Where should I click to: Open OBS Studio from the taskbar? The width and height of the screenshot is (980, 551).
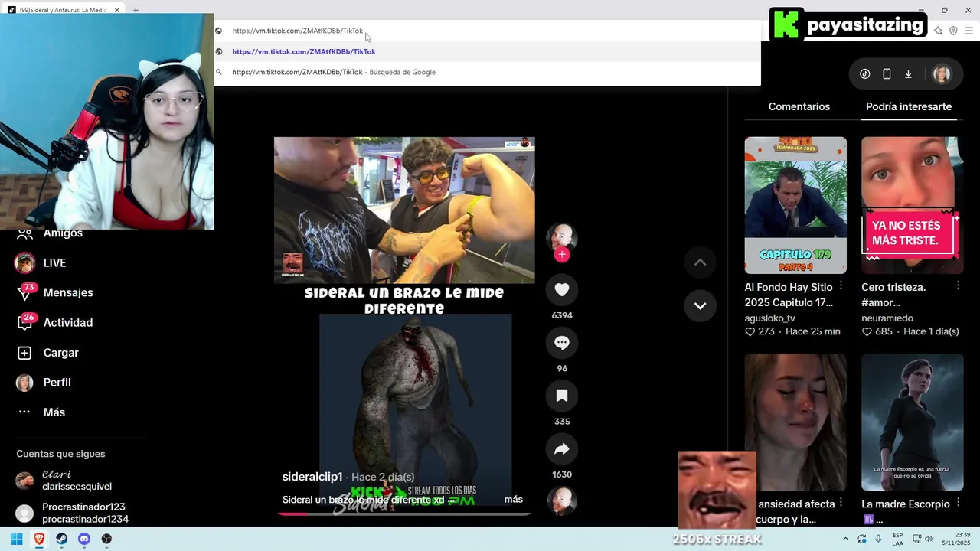click(106, 539)
